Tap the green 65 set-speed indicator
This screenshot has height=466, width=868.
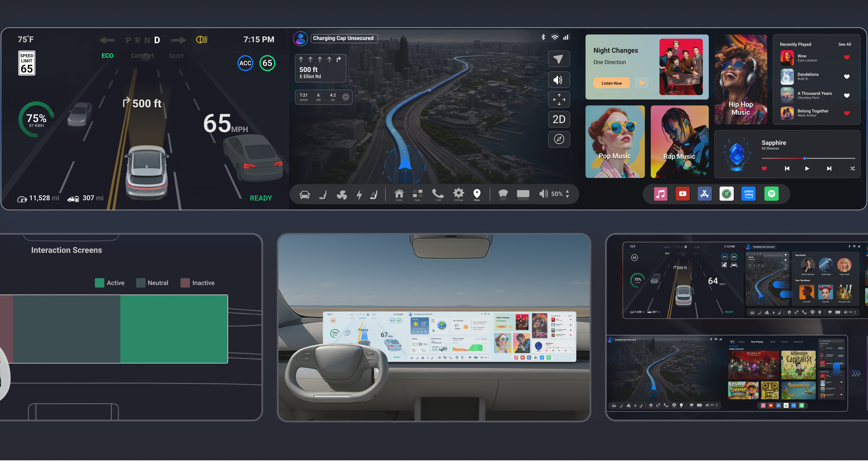tap(267, 63)
